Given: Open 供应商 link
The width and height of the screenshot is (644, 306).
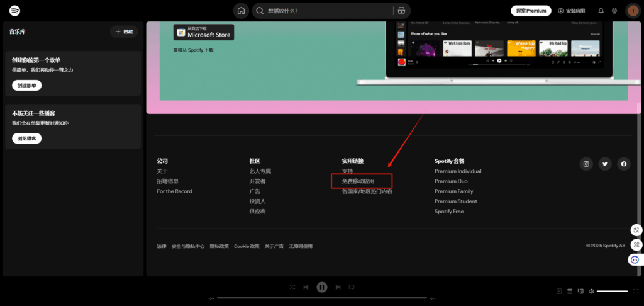Looking at the screenshot, I should 257,212.
